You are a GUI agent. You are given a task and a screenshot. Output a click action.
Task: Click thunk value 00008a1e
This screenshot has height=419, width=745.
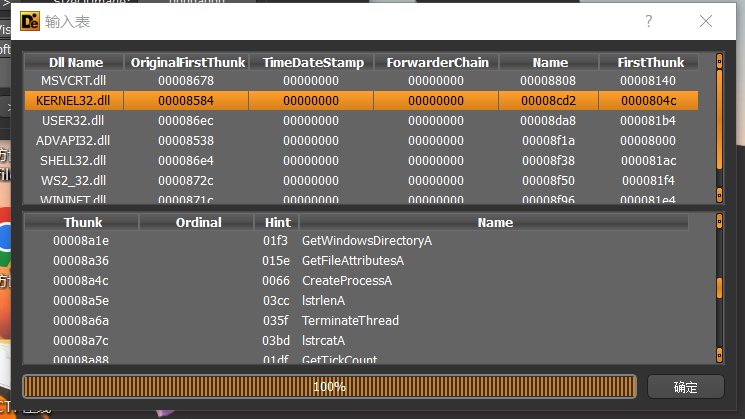pos(81,241)
